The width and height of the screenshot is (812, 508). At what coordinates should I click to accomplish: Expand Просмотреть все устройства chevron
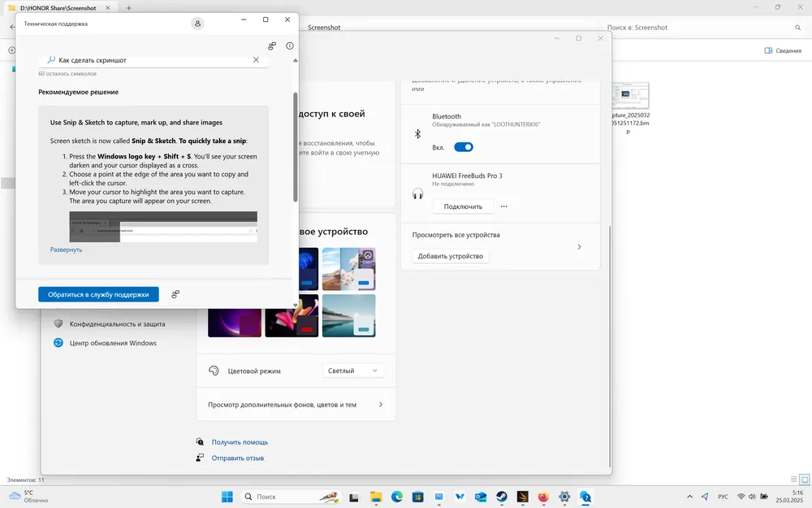coord(579,246)
